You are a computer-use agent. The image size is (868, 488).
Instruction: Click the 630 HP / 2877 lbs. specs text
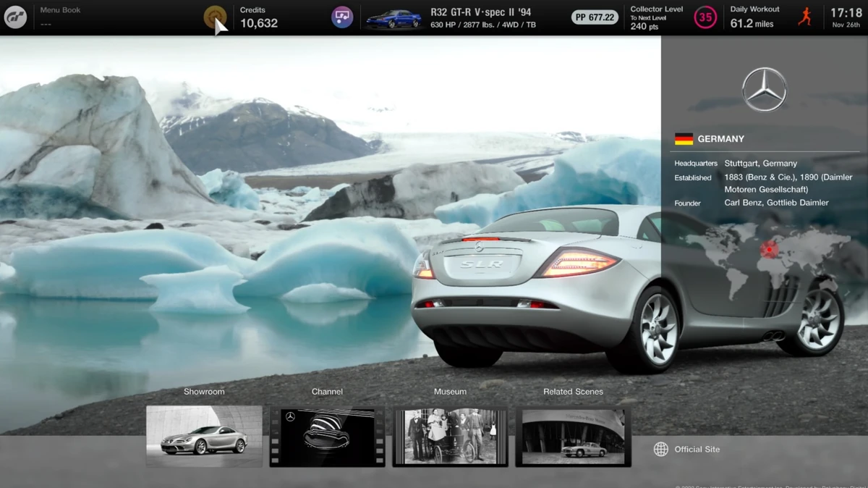click(483, 25)
